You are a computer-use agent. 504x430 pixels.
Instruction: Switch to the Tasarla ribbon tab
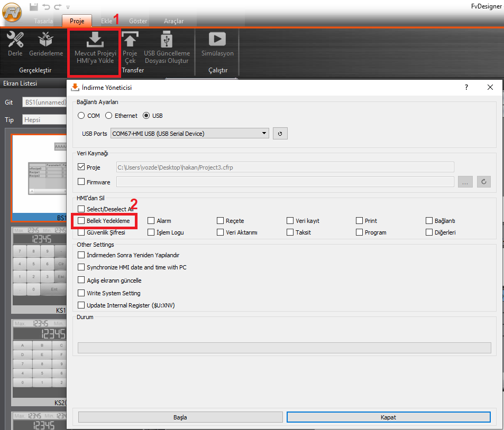43,21
